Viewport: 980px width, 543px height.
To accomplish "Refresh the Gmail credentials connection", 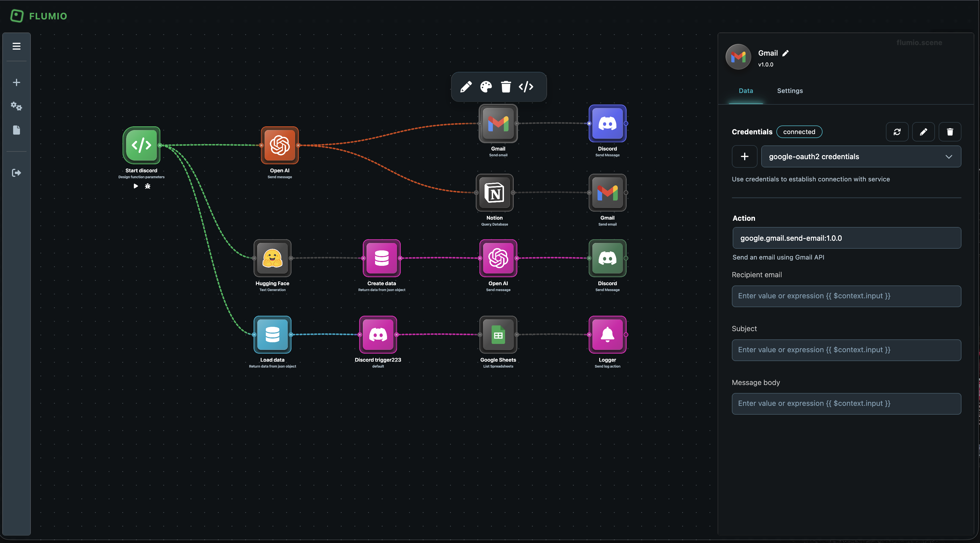I will coord(898,132).
